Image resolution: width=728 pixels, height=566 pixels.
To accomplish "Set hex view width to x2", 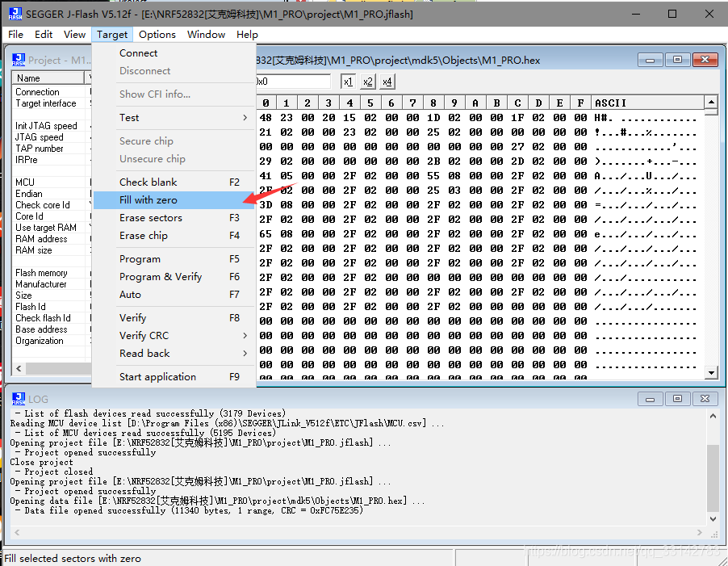I will [x=367, y=82].
